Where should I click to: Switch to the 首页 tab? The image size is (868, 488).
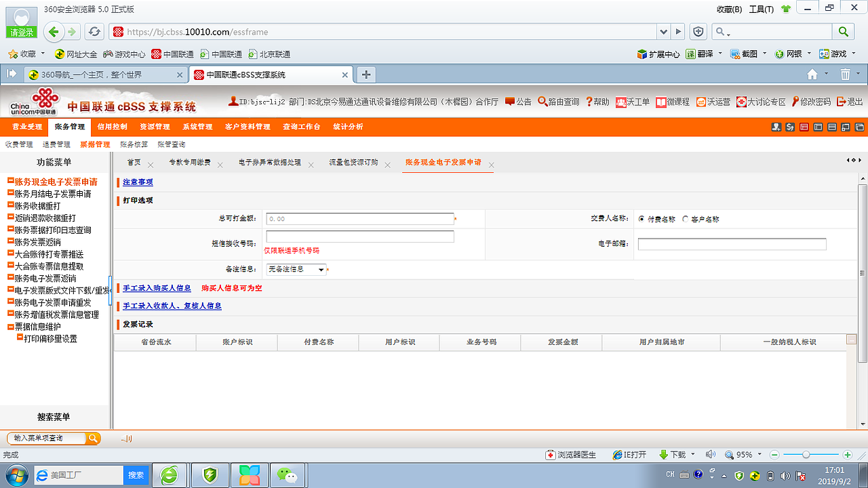tap(134, 163)
